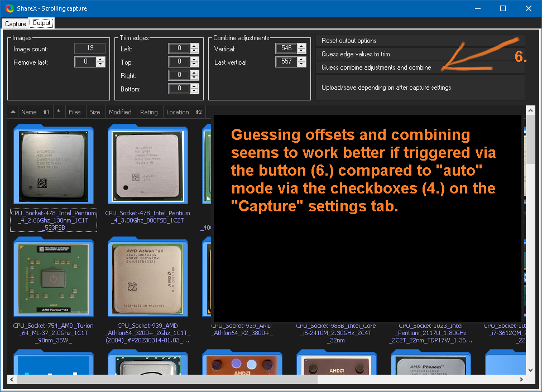
Task: Increase Trim edges Right value
Action: [194, 73]
